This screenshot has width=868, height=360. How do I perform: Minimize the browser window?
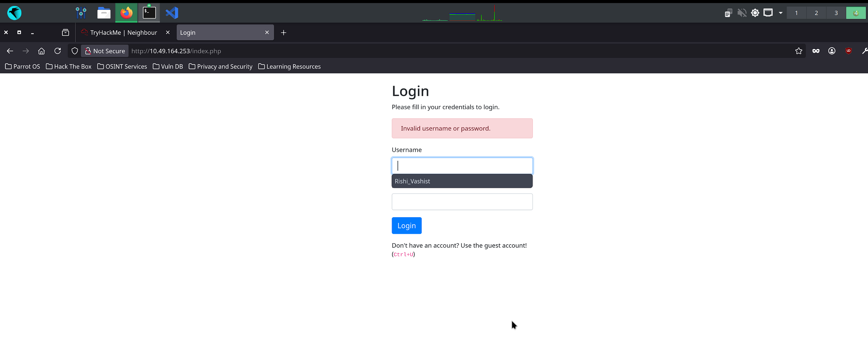tap(32, 33)
